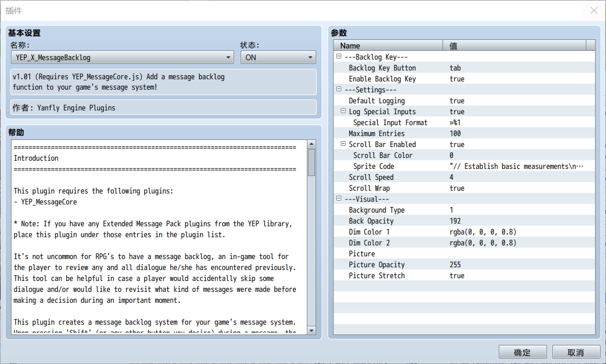
Task: Click the Special Input Format value »%1
Action: [x=455, y=122]
